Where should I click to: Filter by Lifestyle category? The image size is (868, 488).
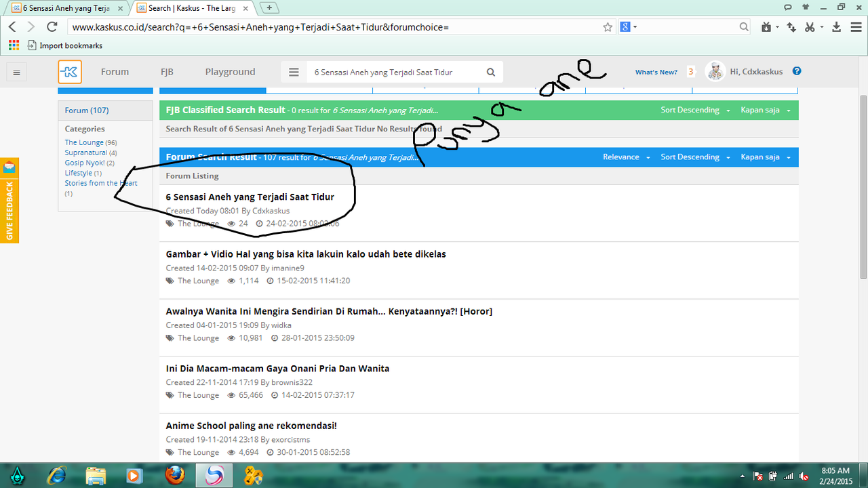(79, 173)
